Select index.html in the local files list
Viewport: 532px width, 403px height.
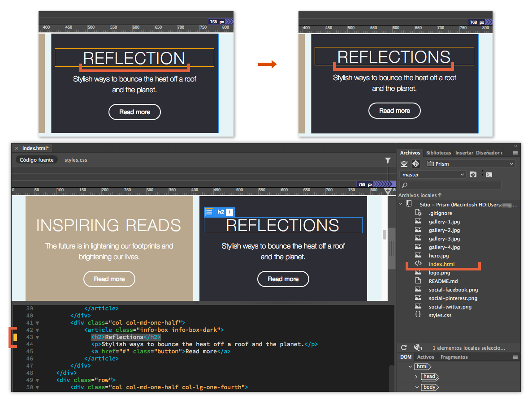(441, 264)
